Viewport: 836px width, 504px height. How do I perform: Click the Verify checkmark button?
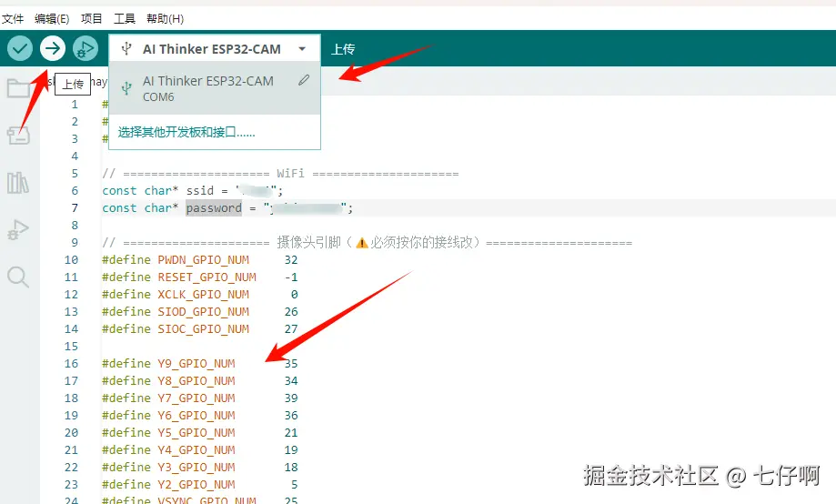point(20,48)
